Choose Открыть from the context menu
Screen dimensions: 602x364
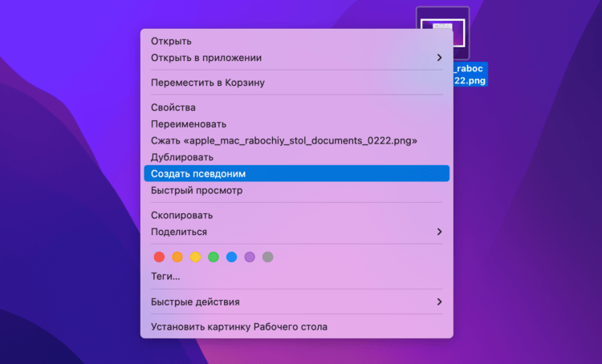tap(296, 41)
